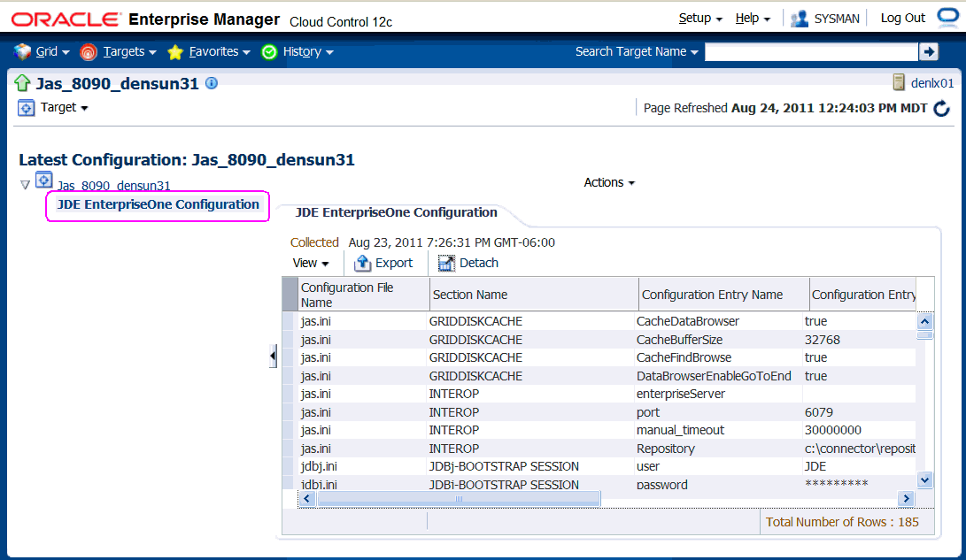This screenshot has width=966, height=560.
Task: Select JDE EnterpriseOne Configuration tree item
Action: [158, 204]
